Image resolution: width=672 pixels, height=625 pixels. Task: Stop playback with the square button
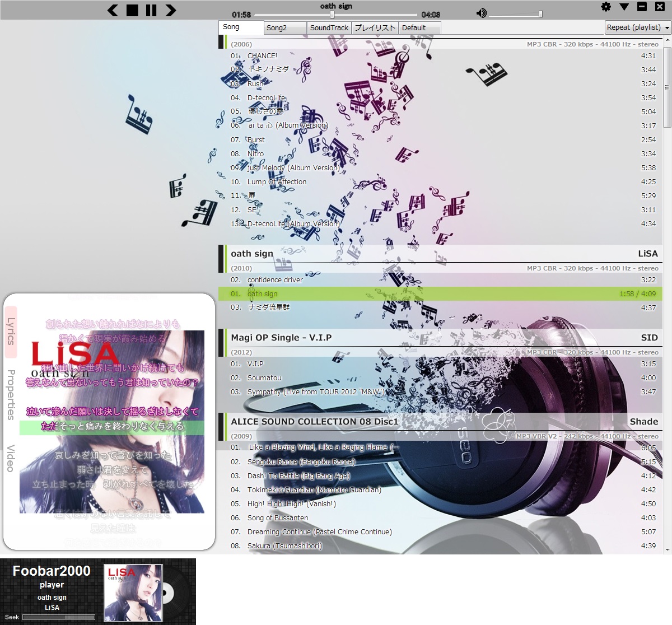pyautogui.click(x=132, y=10)
